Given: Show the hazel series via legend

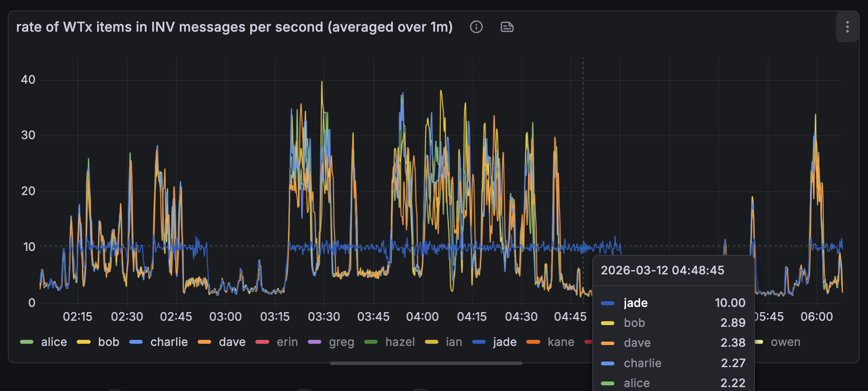Looking at the screenshot, I should 400,342.
